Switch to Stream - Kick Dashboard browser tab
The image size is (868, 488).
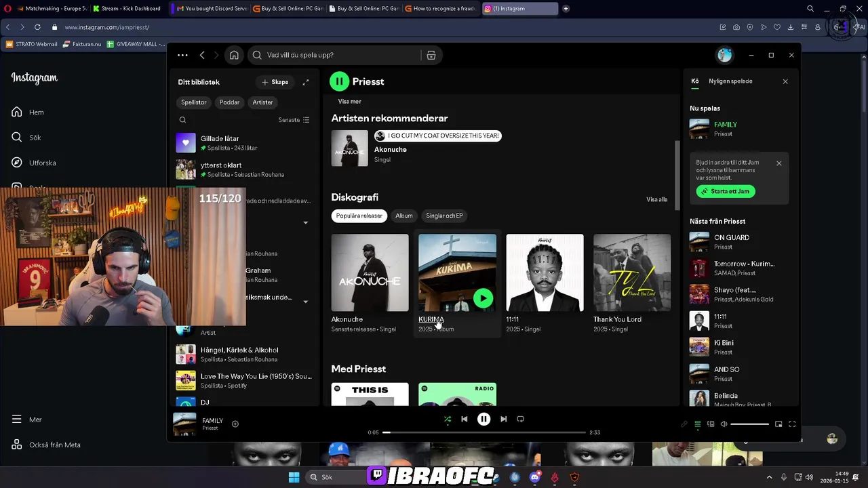127,9
